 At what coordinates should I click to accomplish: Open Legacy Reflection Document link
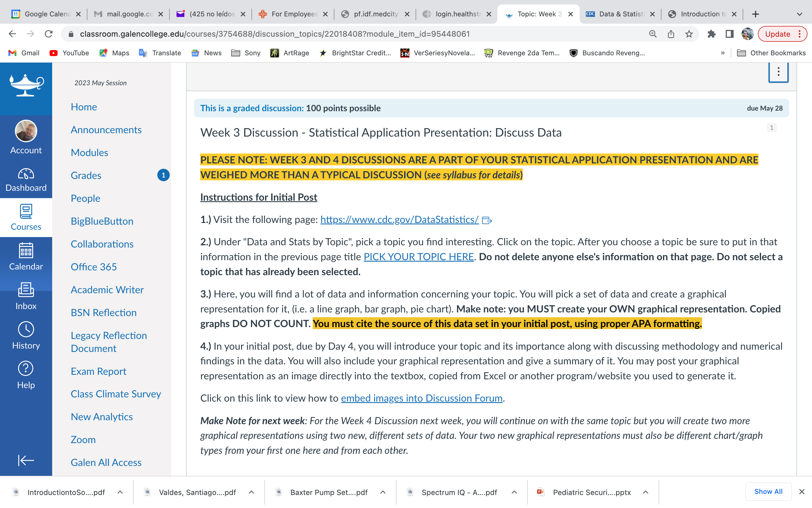coord(109,342)
